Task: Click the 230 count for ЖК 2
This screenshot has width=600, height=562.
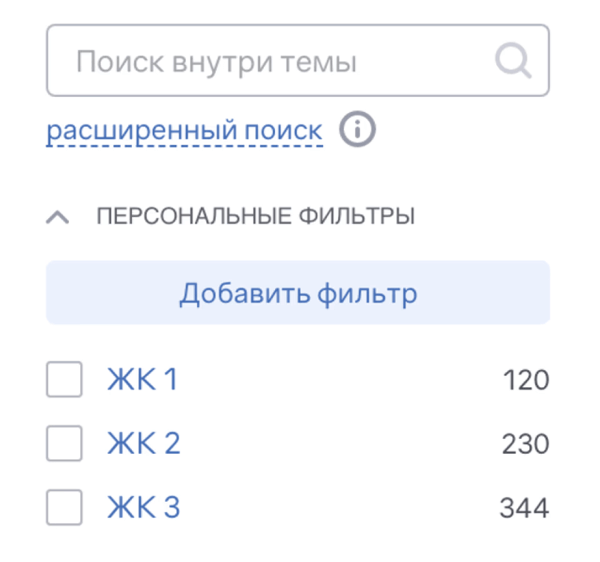Action: click(x=525, y=444)
